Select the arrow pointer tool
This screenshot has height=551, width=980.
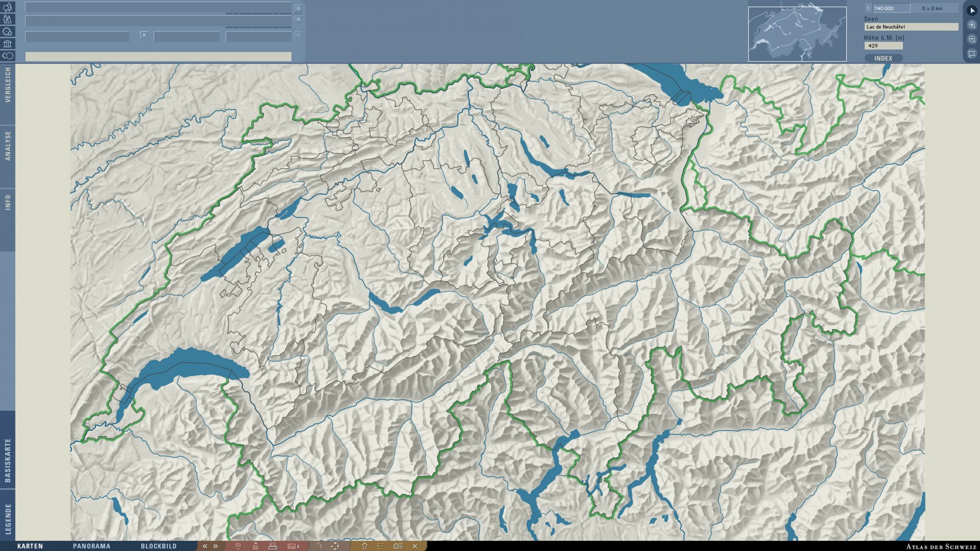pos(972,10)
